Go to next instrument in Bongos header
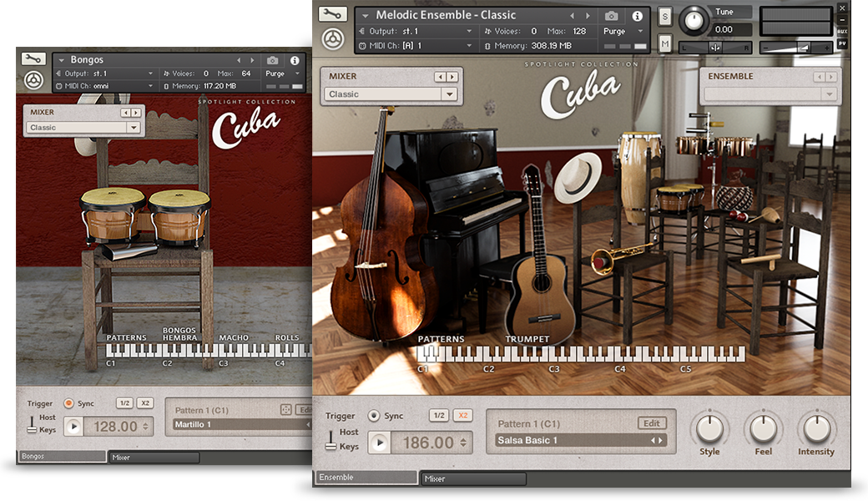Image resolution: width=868 pixels, height=501 pixels. point(252,60)
